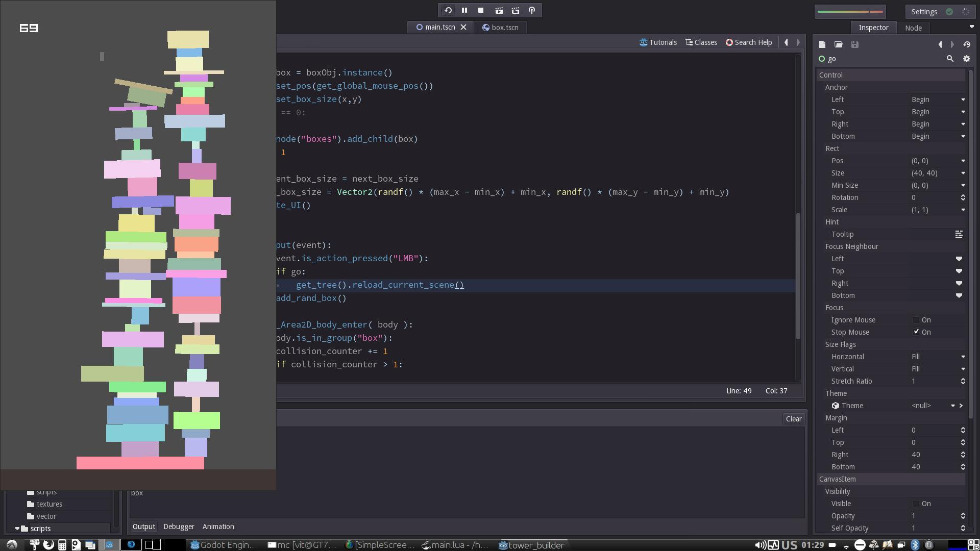The width and height of the screenshot is (980, 551).
Task: Reload the played scene
Action: (x=448, y=10)
